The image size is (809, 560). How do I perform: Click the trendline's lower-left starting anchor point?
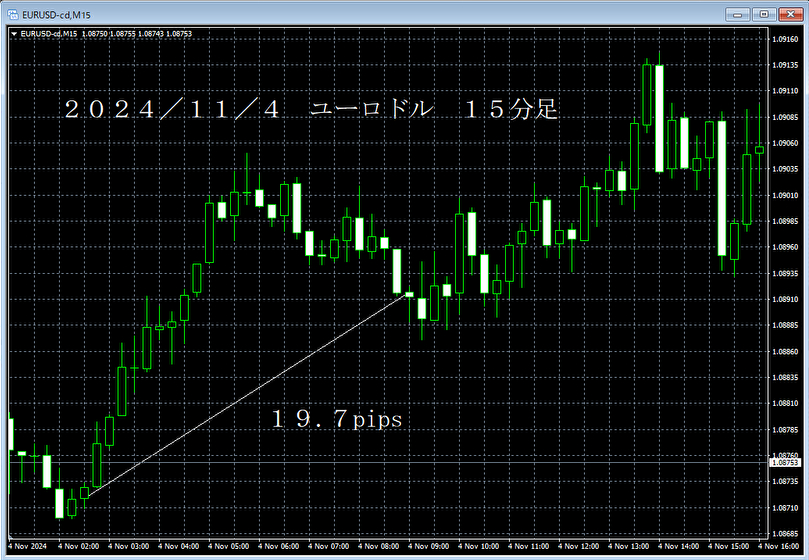tap(85, 492)
